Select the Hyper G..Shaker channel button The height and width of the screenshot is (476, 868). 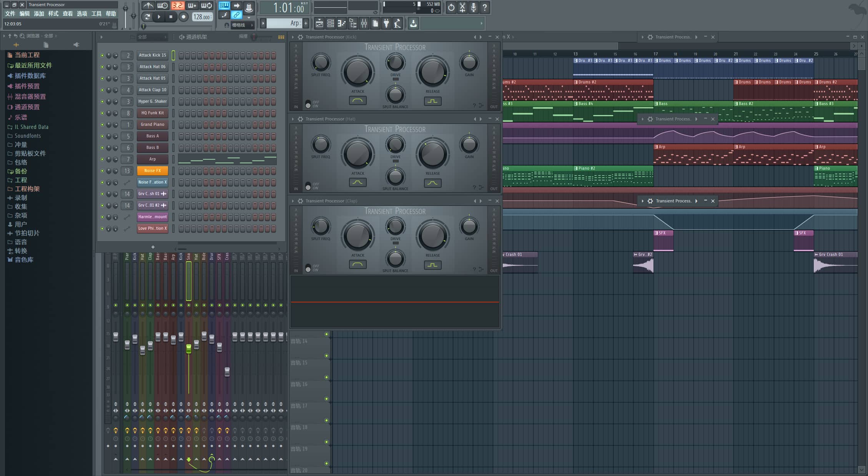point(153,102)
